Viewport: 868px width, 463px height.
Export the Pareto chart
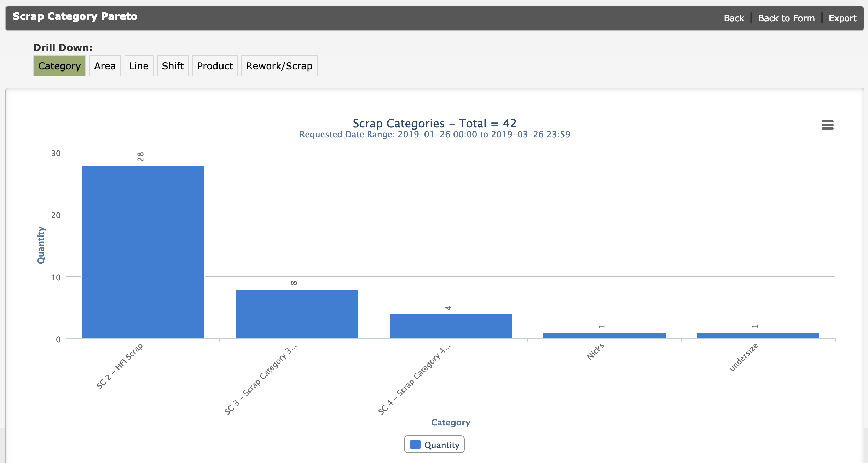(x=842, y=18)
